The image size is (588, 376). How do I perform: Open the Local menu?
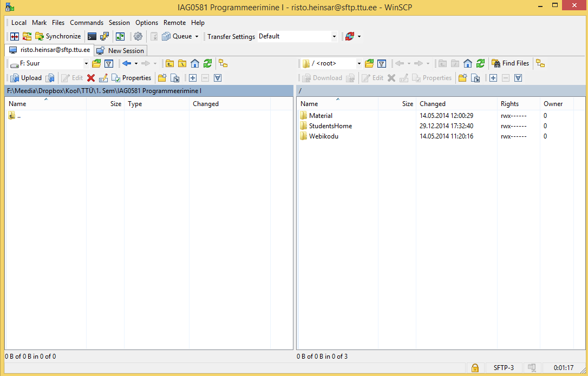[19, 23]
